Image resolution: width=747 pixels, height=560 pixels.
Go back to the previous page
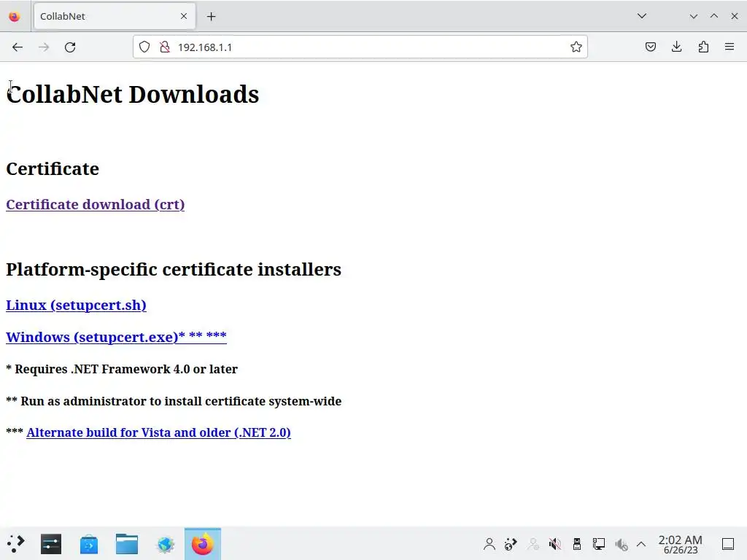click(18, 47)
